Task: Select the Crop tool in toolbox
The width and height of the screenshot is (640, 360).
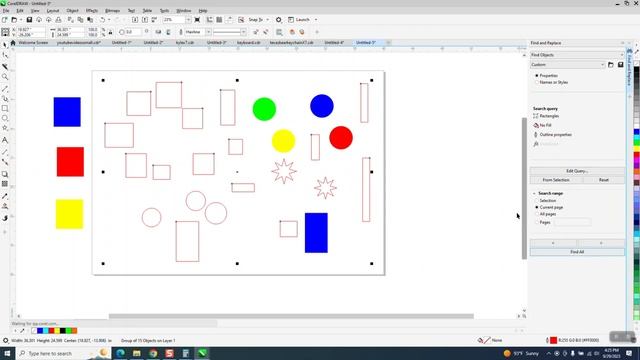Action: pos(5,66)
